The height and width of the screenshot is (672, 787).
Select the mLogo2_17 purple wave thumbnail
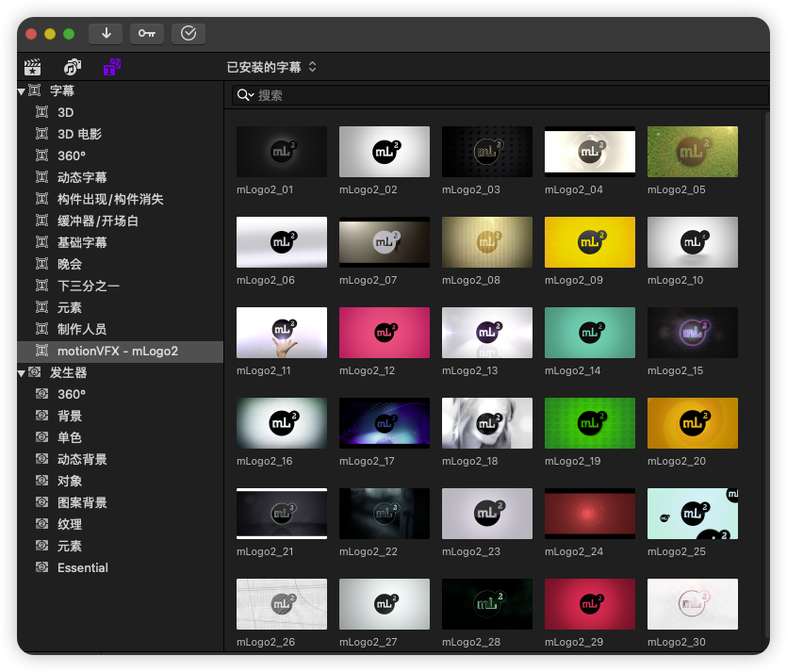pos(385,423)
